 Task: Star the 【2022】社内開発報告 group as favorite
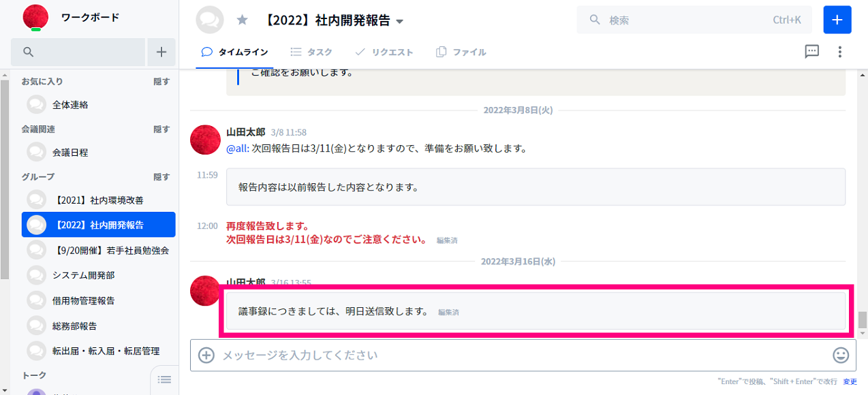click(242, 20)
